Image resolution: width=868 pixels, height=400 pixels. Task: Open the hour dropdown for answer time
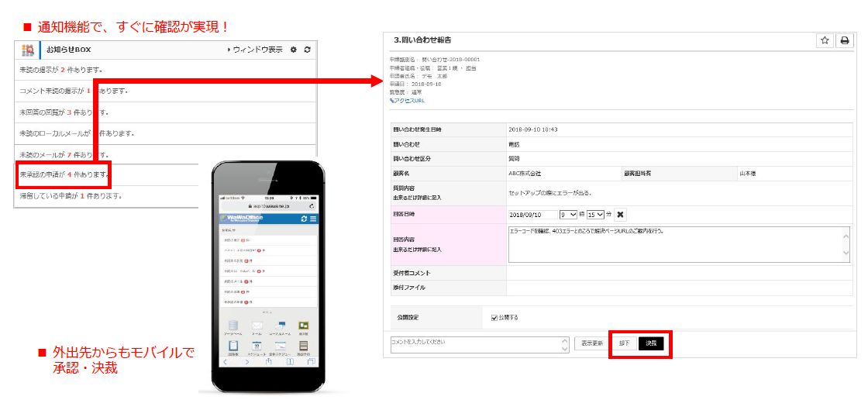pos(567,215)
